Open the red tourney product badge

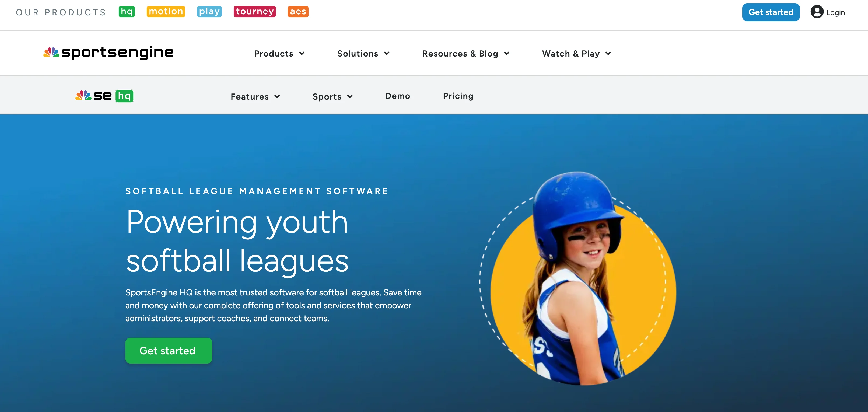pos(255,12)
